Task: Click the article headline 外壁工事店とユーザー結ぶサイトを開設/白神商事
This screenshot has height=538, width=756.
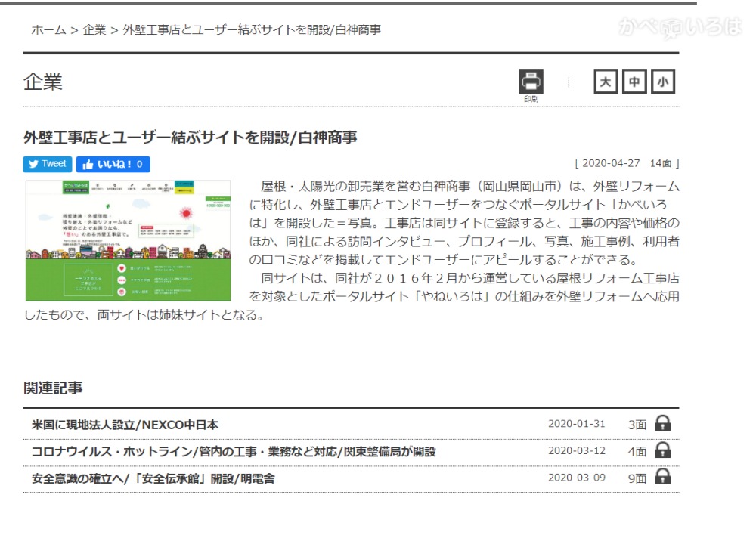Action: pos(191,138)
